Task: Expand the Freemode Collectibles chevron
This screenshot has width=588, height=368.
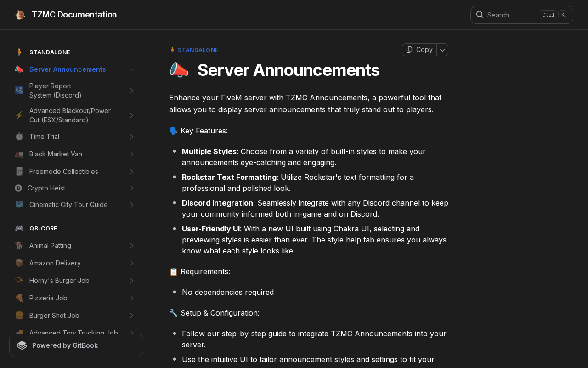Action: point(131,172)
